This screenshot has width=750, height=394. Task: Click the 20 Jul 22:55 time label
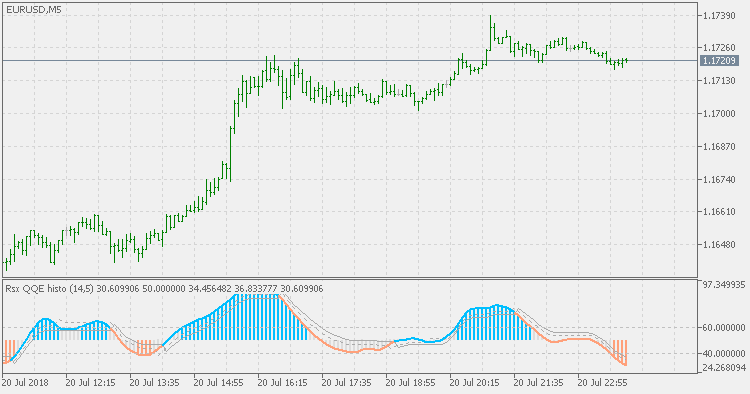point(603,383)
